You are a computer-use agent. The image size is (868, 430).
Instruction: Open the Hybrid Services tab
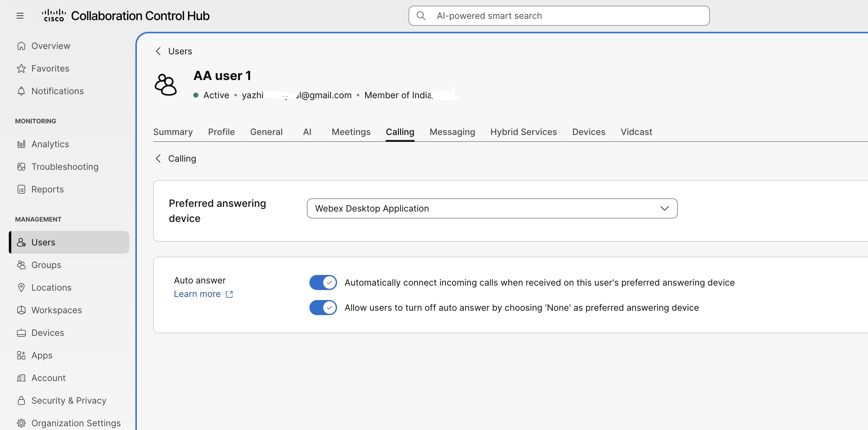point(523,132)
